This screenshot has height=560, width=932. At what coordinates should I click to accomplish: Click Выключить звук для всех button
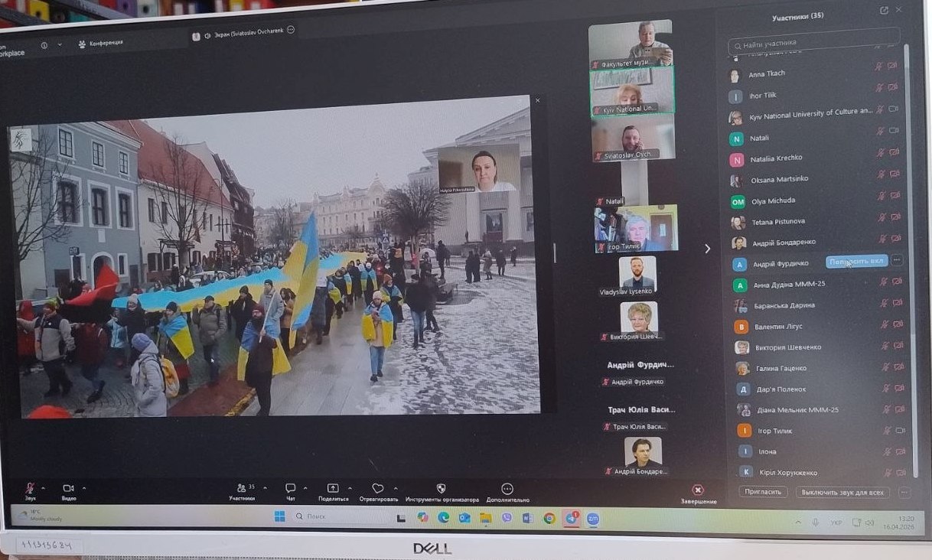pyautogui.click(x=842, y=493)
